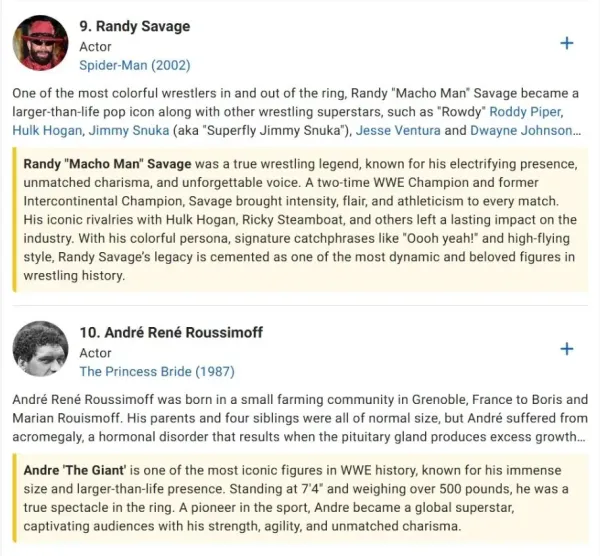
Task: Click the plus icon beside Randy Savage
Action: coord(567,43)
